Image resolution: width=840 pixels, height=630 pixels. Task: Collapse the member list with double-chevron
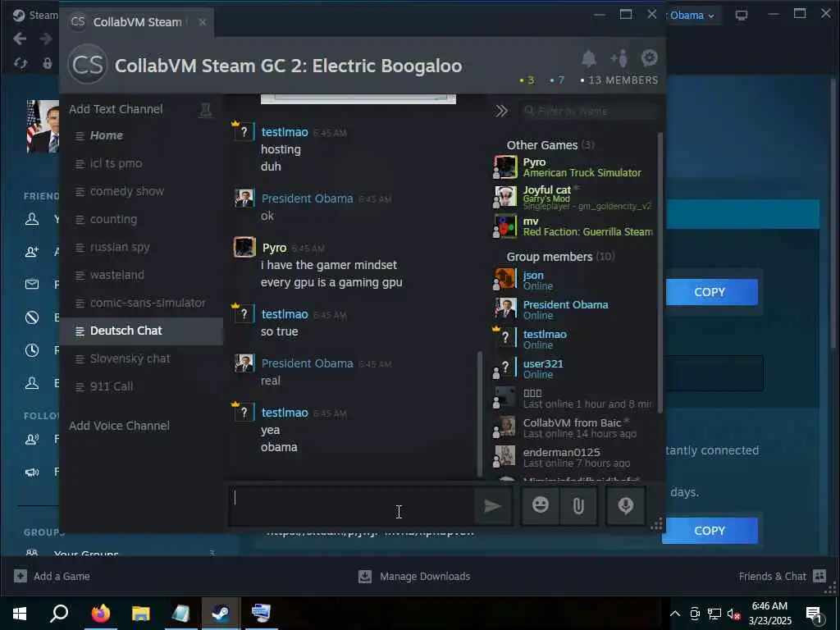coord(501,111)
